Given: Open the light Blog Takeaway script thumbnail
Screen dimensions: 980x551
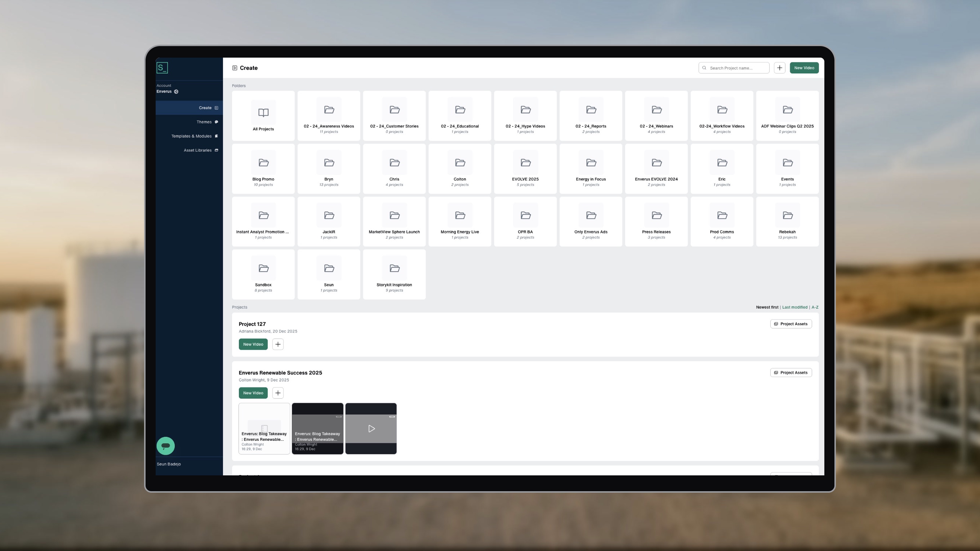Looking at the screenshot, I should [x=264, y=429].
